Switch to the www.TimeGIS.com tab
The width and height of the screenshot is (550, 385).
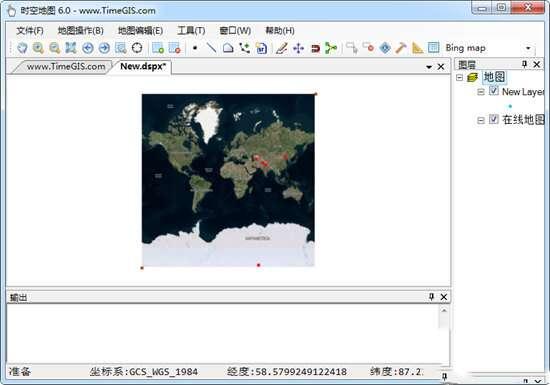coord(66,67)
